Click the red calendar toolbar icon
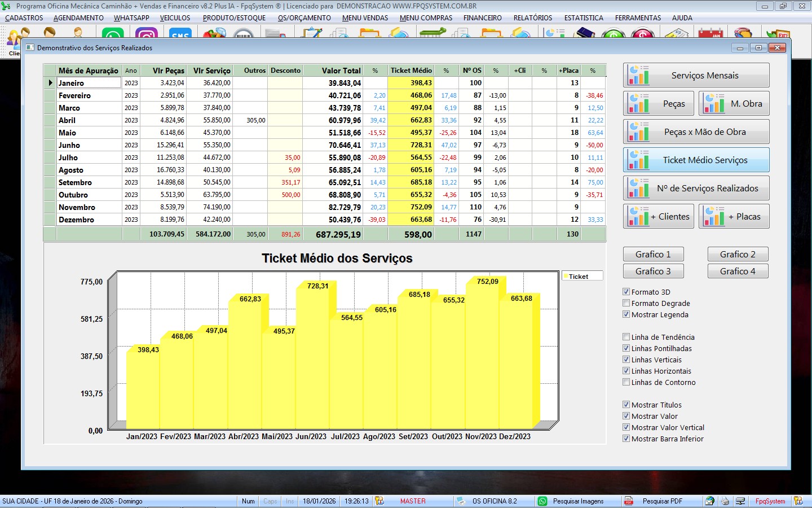 coord(710,34)
